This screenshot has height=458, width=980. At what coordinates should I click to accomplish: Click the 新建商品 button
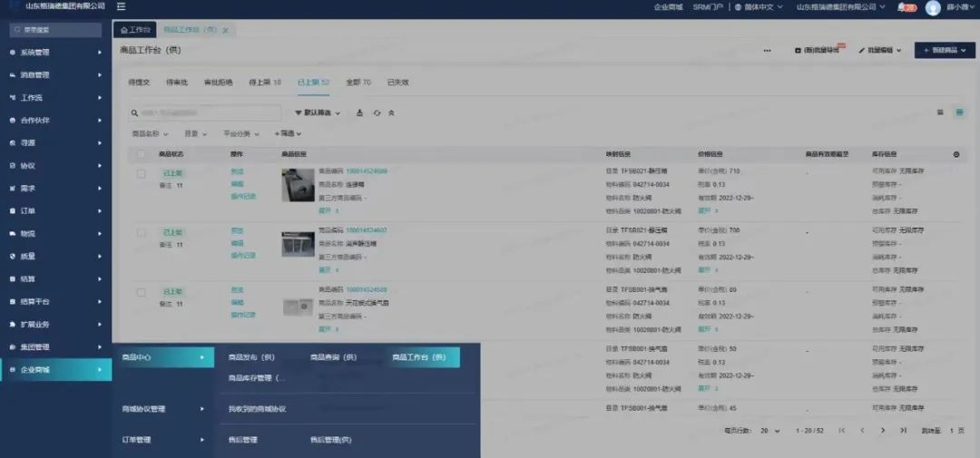(945, 51)
